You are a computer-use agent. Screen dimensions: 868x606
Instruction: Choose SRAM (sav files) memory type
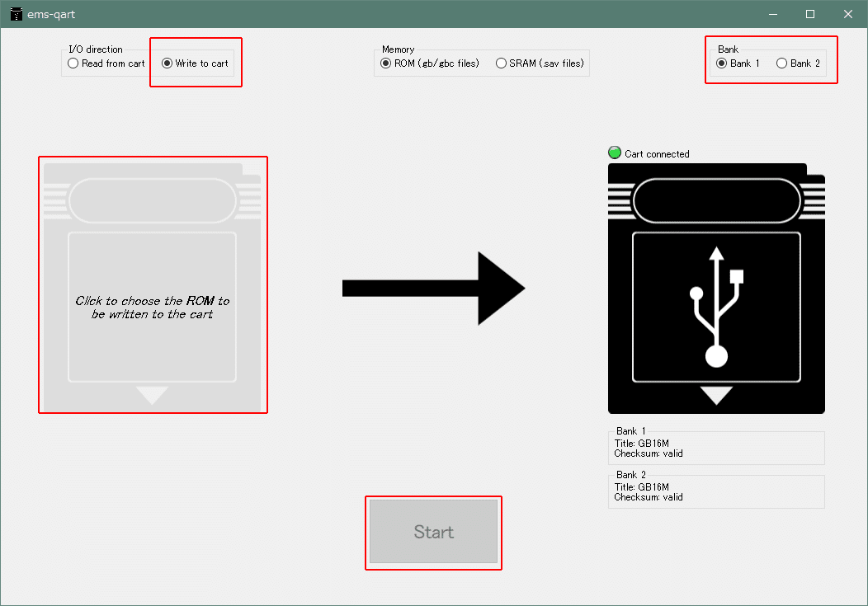click(x=540, y=63)
